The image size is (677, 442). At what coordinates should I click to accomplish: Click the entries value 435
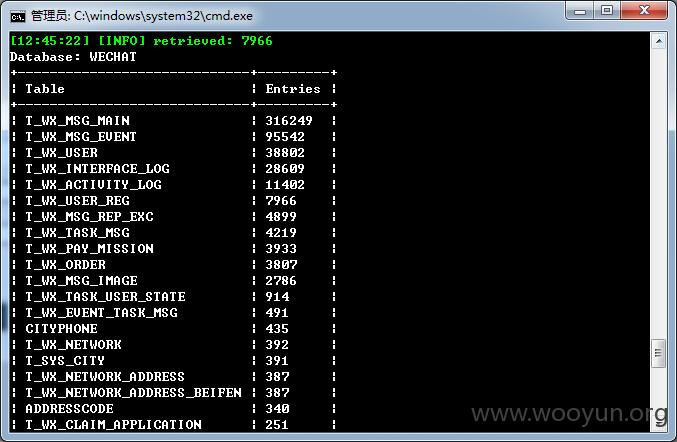click(x=277, y=328)
